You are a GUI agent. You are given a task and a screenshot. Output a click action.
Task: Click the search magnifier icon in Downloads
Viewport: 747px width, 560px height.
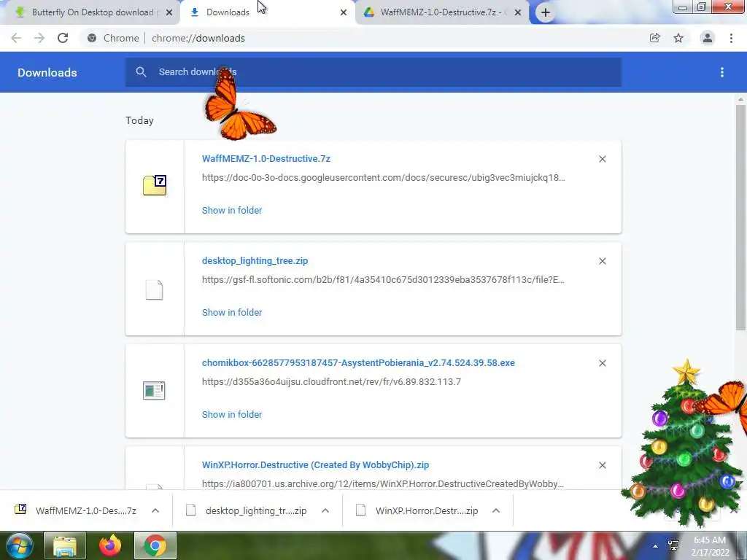click(x=141, y=72)
